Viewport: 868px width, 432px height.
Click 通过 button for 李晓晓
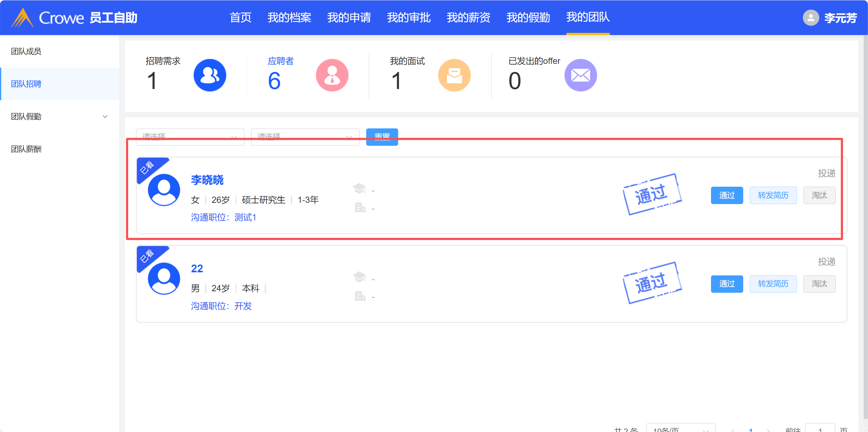[726, 195]
